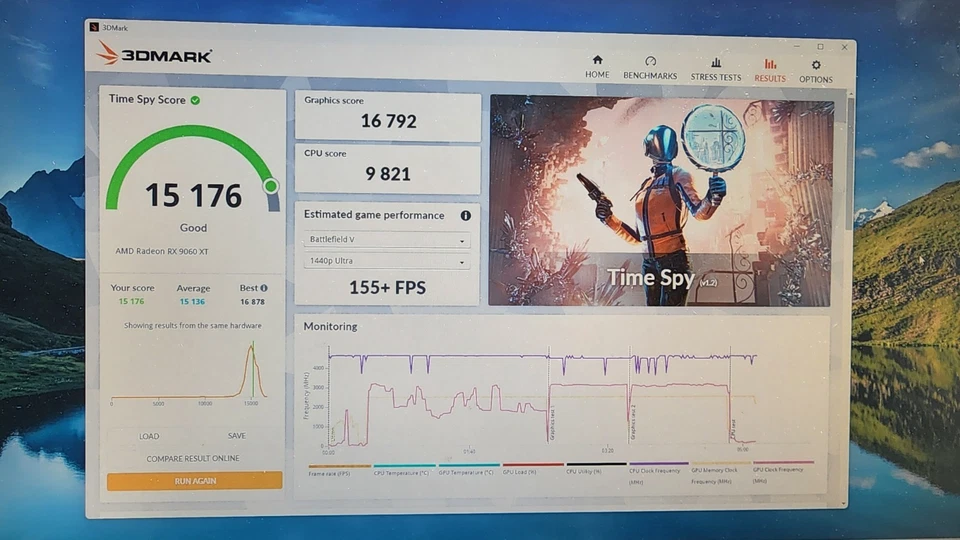Image resolution: width=960 pixels, height=540 pixels.
Task: Click the Time Spy validation checkmark
Action: click(195, 100)
